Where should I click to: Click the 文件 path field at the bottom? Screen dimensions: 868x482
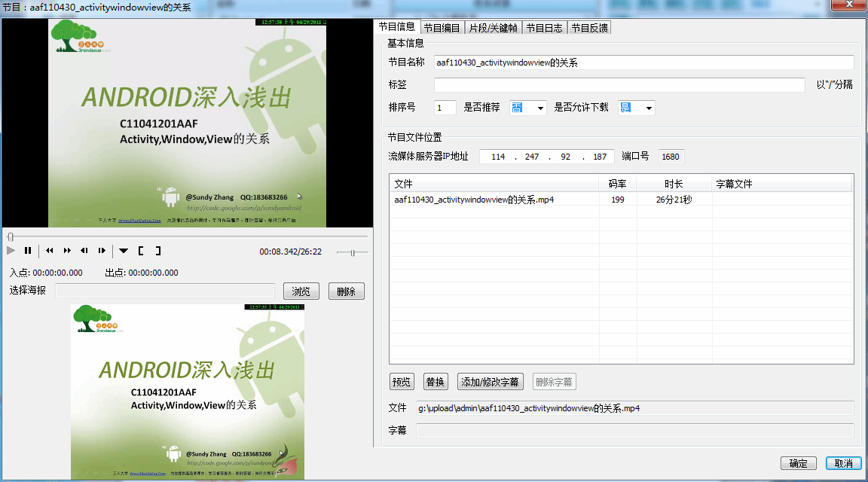point(635,408)
